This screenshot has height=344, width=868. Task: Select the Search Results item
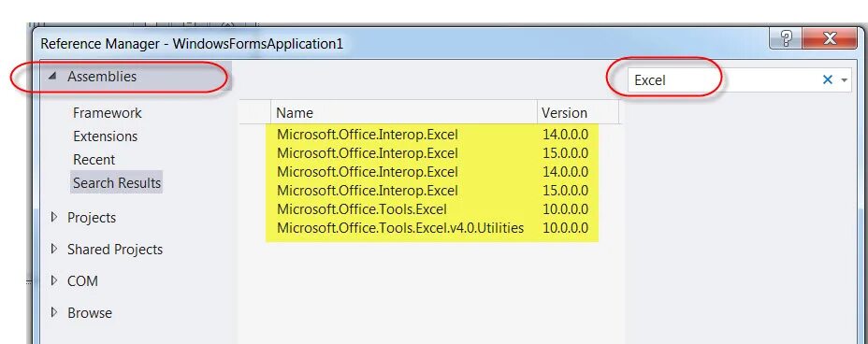tap(117, 182)
